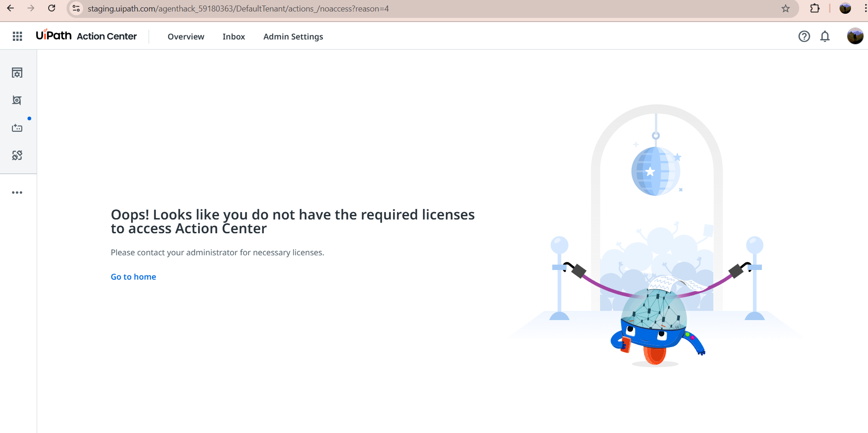The image size is (868, 433).
Task: Open the Overview tab
Action: coord(186,37)
